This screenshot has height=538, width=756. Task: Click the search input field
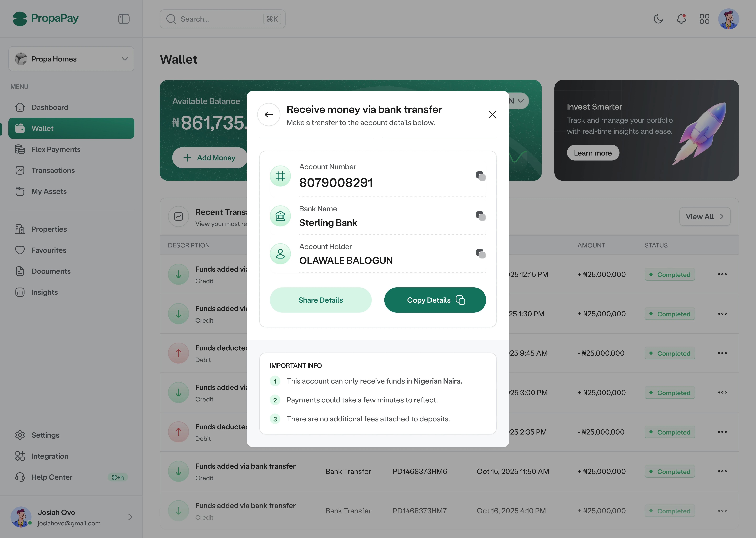(x=222, y=19)
